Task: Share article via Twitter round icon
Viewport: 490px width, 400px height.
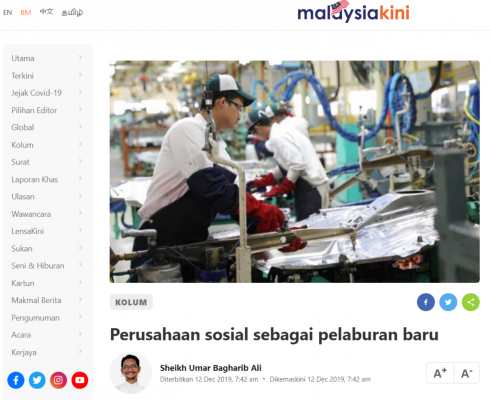Action: pyautogui.click(x=448, y=302)
